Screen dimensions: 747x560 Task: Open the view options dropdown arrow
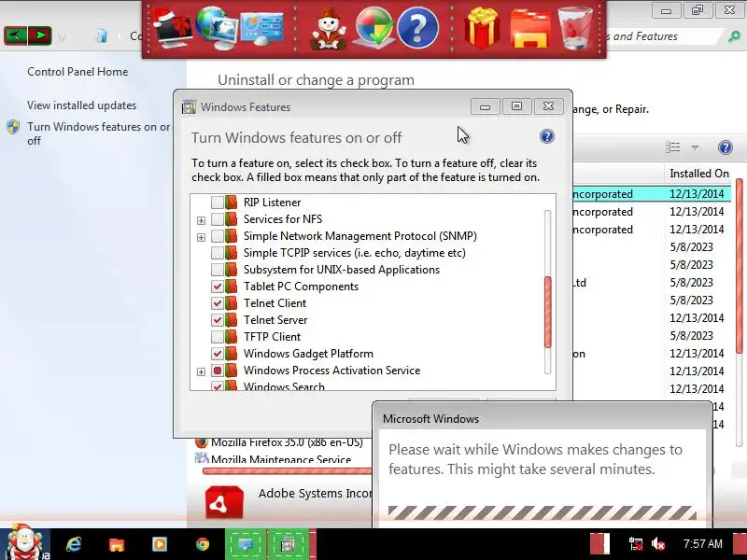(x=695, y=147)
